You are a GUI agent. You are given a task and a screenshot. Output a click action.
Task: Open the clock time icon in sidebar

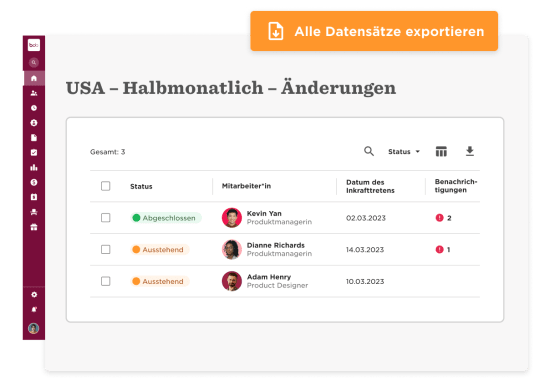34,108
